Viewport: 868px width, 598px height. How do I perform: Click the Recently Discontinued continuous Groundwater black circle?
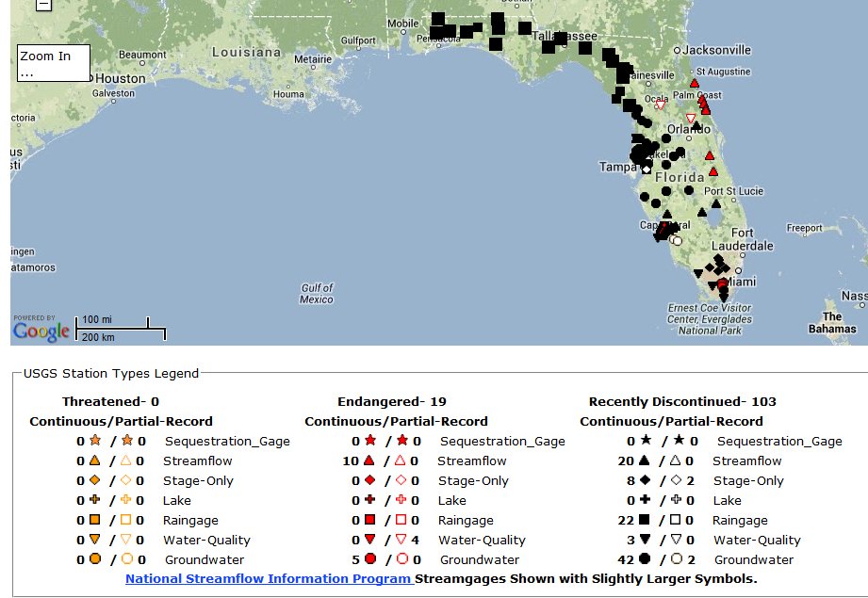coord(645,558)
